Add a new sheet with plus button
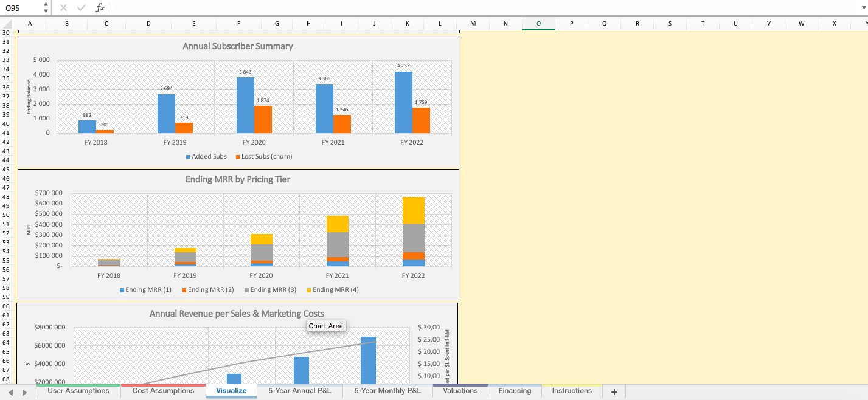The width and height of the screenshot is (868, 400). click(x=614, y=392)
